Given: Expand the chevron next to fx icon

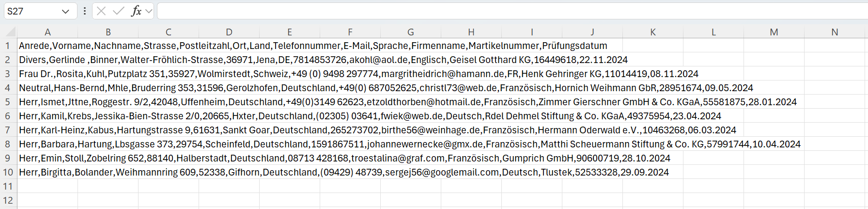Looking at the screenshot, I should pyautogui.click(x=149, y=11).
